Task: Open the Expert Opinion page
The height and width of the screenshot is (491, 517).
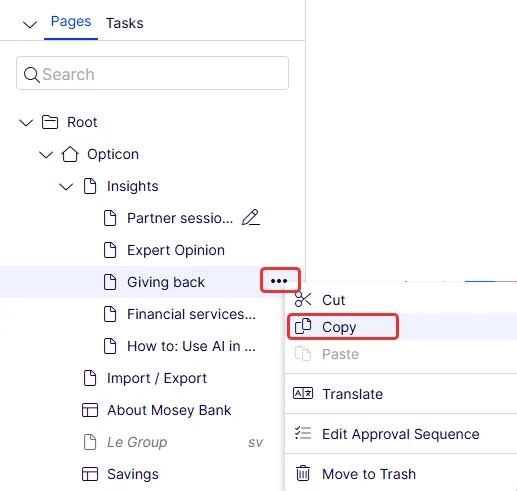Action: (176, 250)
